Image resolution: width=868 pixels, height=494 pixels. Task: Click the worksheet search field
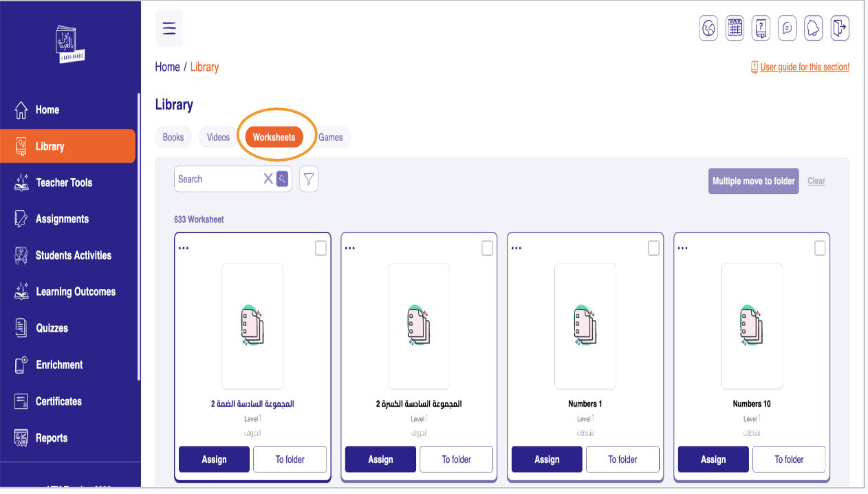[217, 179]
